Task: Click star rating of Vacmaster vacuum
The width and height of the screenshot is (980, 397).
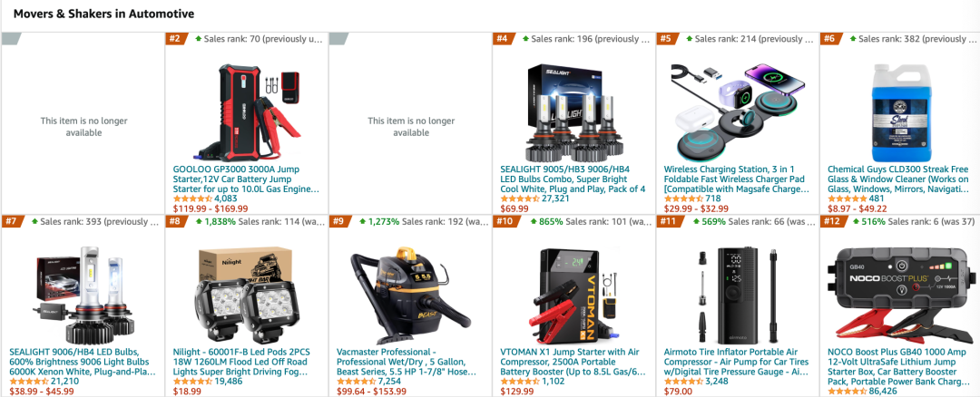Action: tap(356, 382)
